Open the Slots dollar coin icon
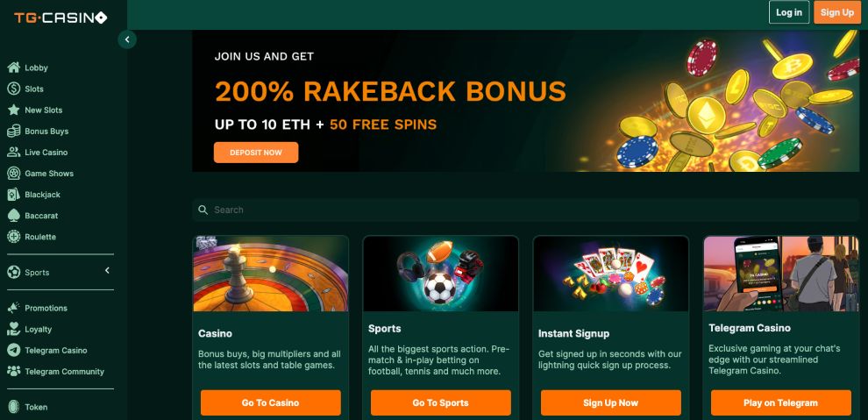868x420 pixels. (14, 89)
